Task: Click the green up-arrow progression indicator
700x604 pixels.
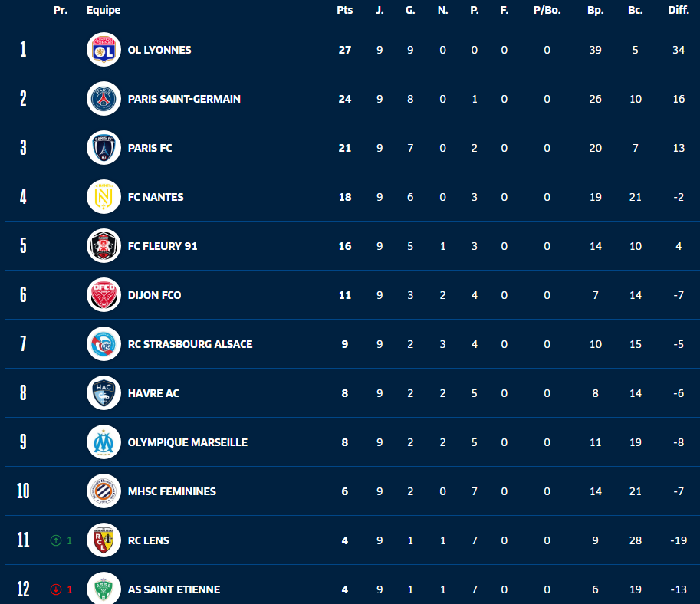Action: 55,540
